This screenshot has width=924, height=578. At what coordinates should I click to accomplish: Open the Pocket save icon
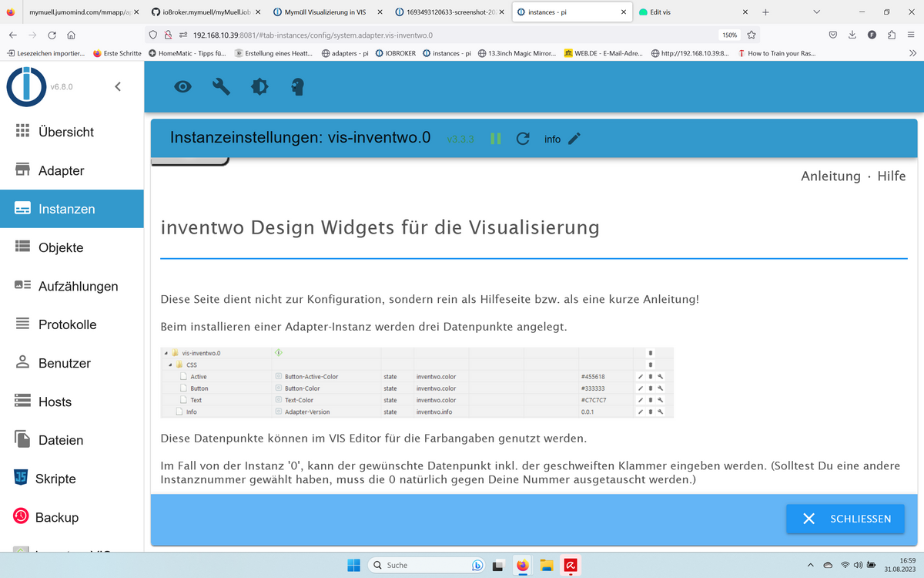(833, 35)
